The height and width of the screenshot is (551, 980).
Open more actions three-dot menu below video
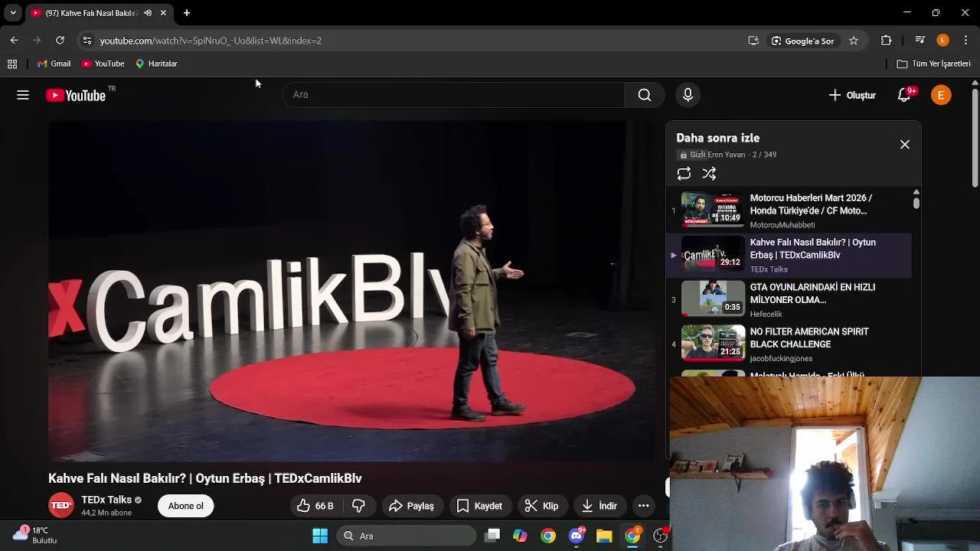(644, 506)
